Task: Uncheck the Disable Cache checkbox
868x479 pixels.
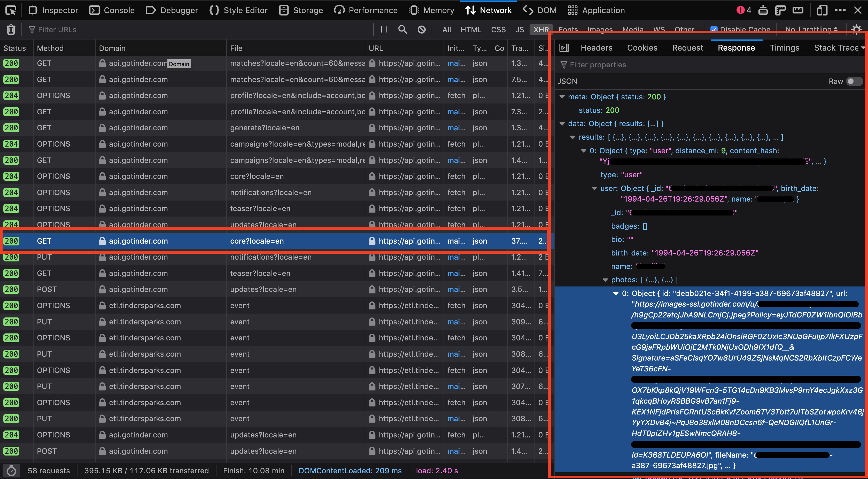Action: point(714,29)
